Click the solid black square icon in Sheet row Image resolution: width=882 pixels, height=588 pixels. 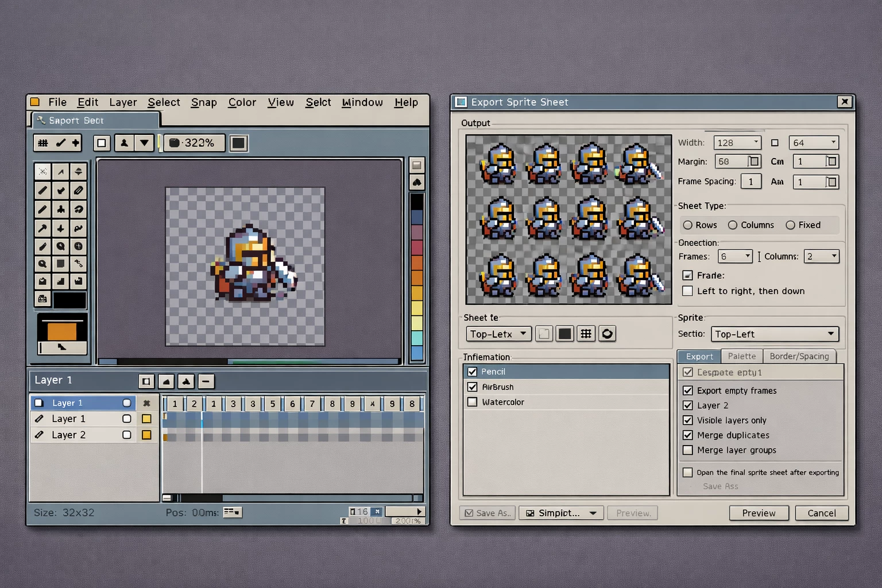[x=565, y=334]
